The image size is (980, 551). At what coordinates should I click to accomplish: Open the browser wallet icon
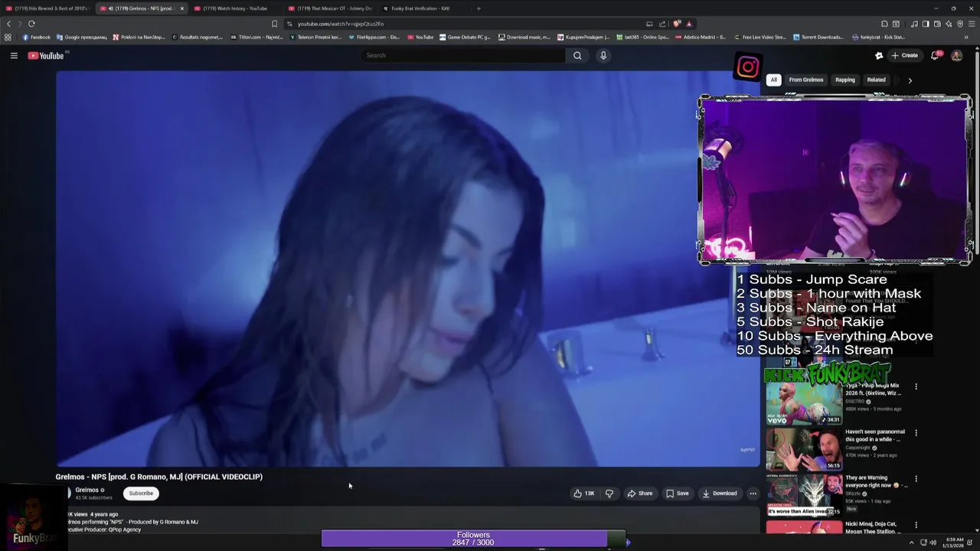[937, 24]
